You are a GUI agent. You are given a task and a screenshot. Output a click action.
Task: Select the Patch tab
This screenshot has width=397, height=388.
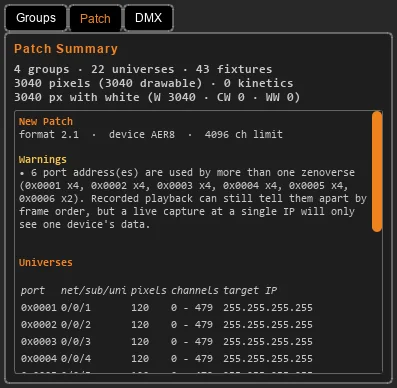(x=95, y=18)
